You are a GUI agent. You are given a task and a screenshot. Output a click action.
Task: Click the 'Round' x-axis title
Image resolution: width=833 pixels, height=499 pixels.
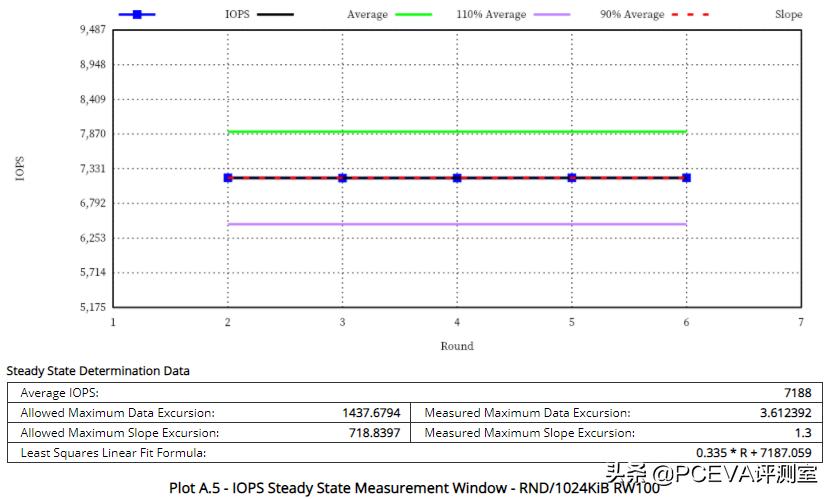pos(457,346)
